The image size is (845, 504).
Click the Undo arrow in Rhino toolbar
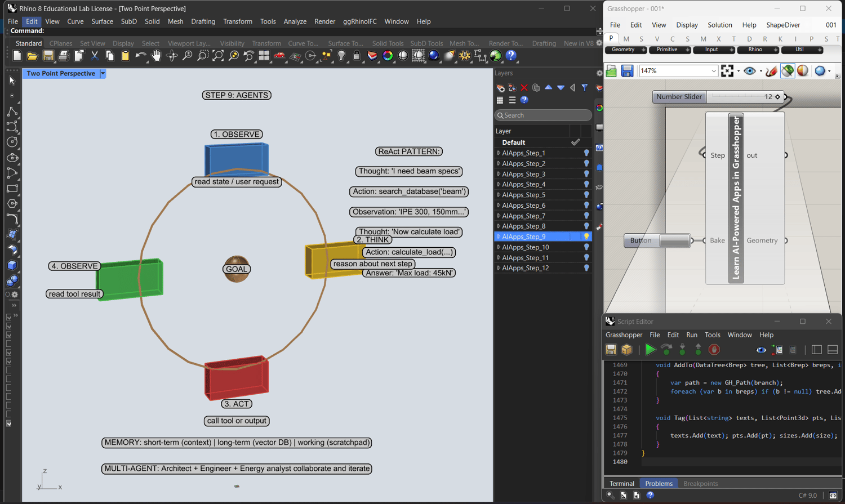coord(140,56)
